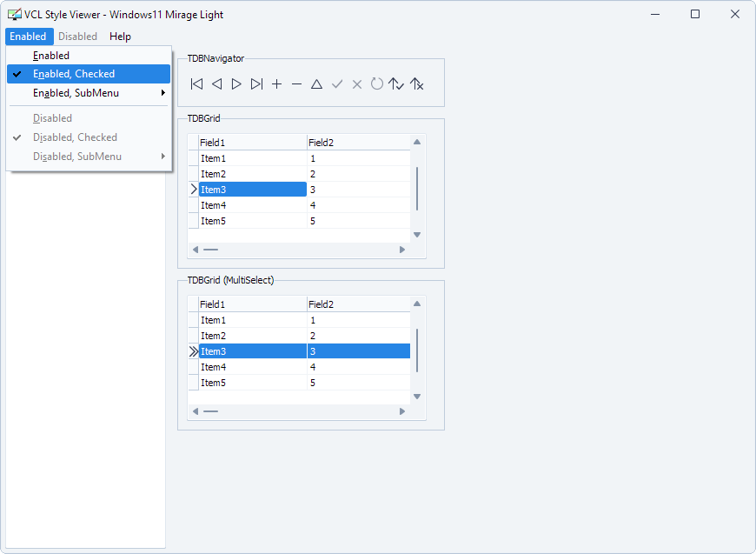Refresh data with the circular arrow icon
The height and width of the screenshot is (554, 756).
pos(376,84)
